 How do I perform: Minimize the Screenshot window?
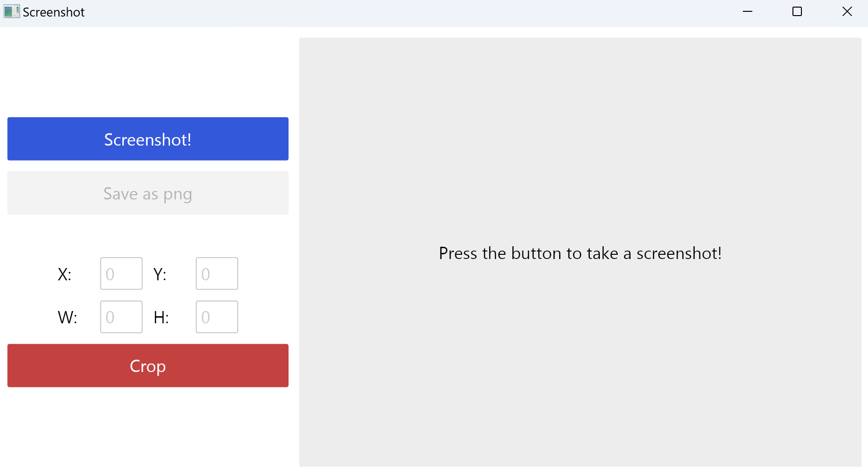click(x=748, y=11)
